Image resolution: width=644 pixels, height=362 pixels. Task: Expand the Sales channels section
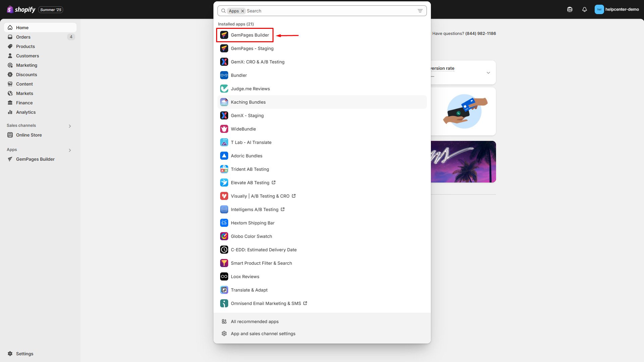point(70,126)
